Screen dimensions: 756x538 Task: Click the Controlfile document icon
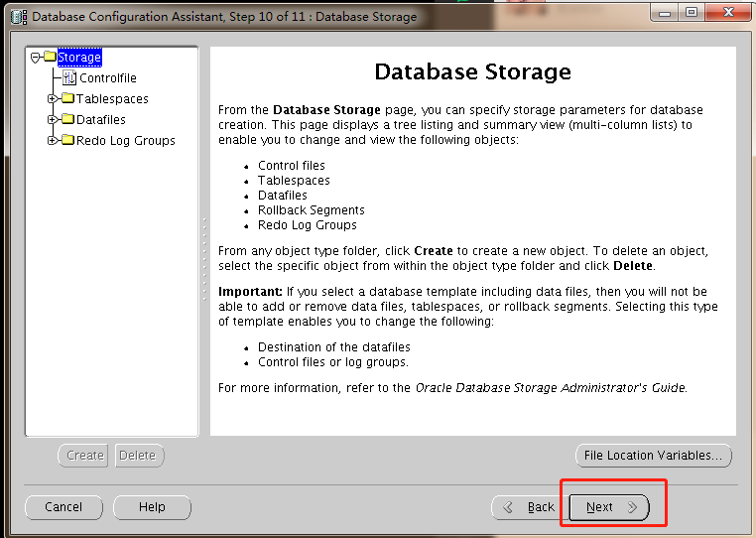pyautogui.click(x=69, y=77)
